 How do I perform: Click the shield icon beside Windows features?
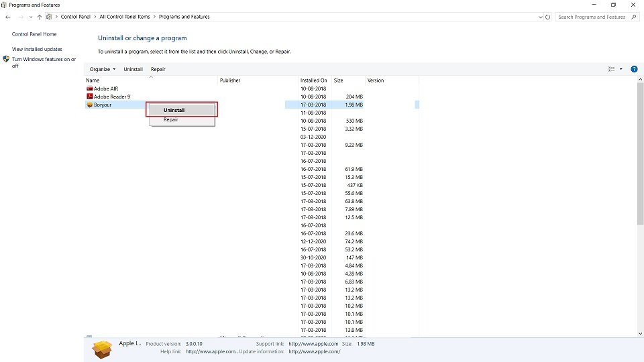pos(6,59)
